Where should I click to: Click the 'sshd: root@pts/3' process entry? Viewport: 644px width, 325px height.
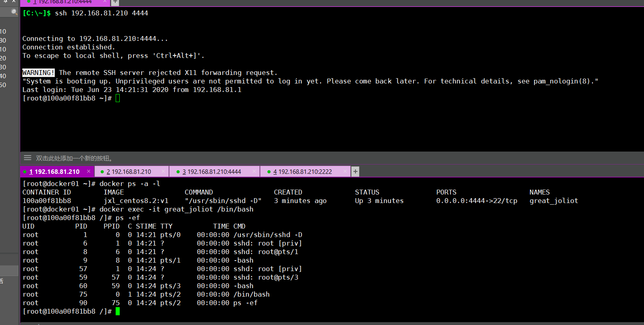266,277
